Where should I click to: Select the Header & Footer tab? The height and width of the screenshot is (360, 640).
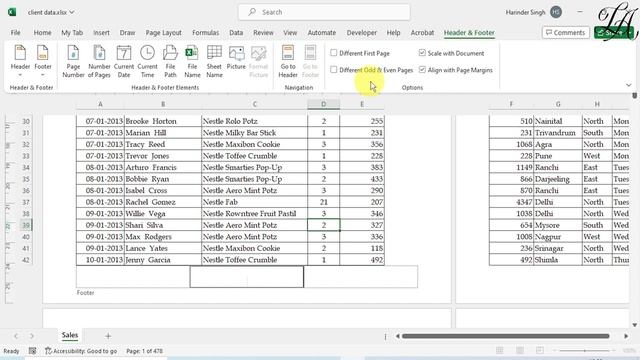point(469,33)
